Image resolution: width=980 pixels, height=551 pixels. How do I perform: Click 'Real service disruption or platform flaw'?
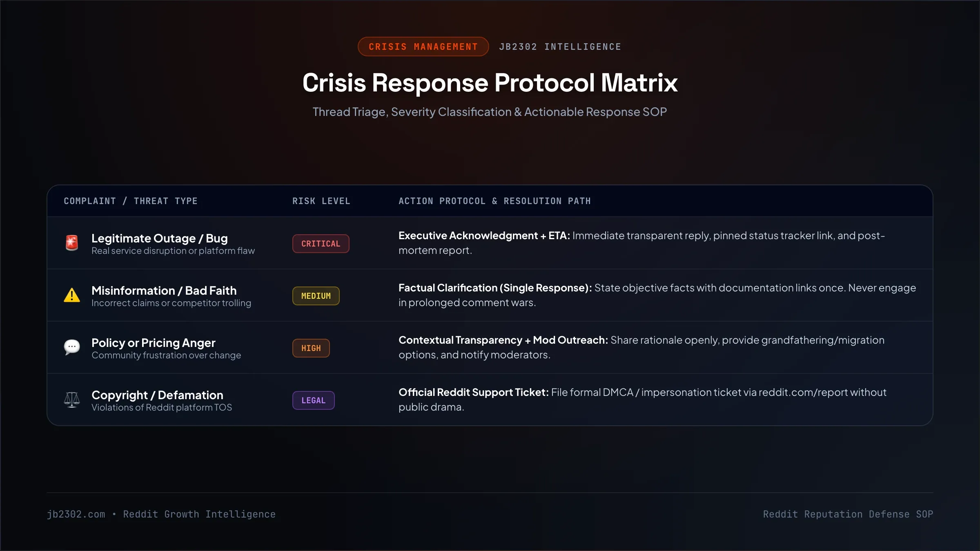coord(173,251)
